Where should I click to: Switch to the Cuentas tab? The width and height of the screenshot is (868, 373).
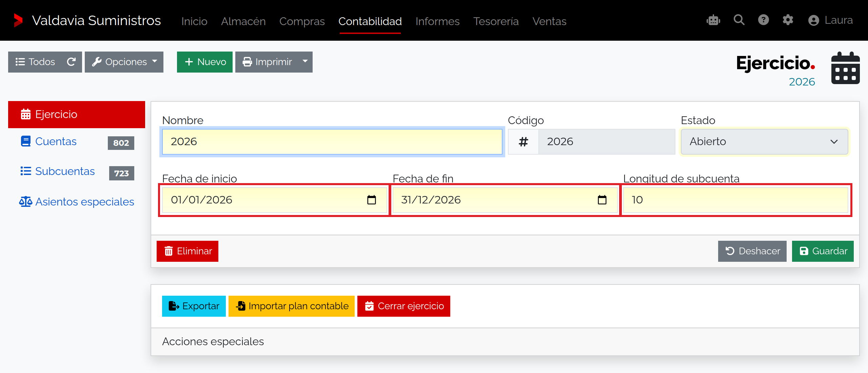(77, 142)
